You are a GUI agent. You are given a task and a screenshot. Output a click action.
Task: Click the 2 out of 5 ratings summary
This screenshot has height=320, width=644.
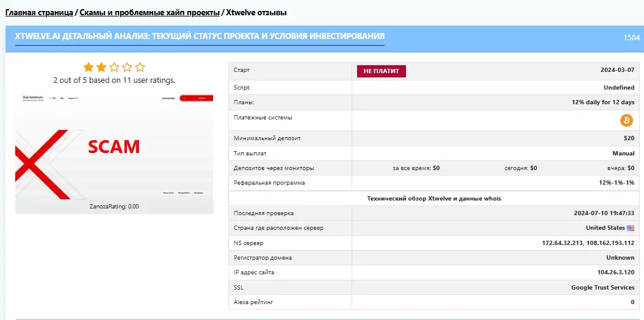(114, 80)
